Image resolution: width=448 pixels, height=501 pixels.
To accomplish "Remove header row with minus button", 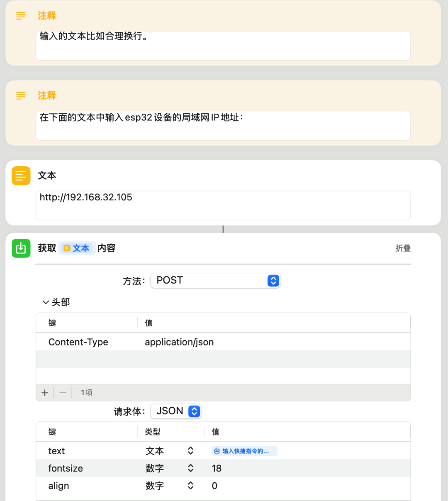I will pyautogui.click(x=63, y=392).
